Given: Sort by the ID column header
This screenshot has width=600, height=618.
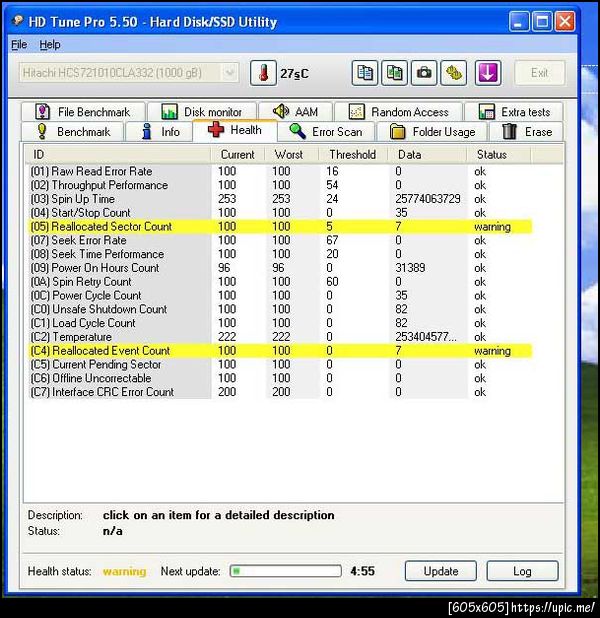Looking at the screenshot, I should click(118, 154).
